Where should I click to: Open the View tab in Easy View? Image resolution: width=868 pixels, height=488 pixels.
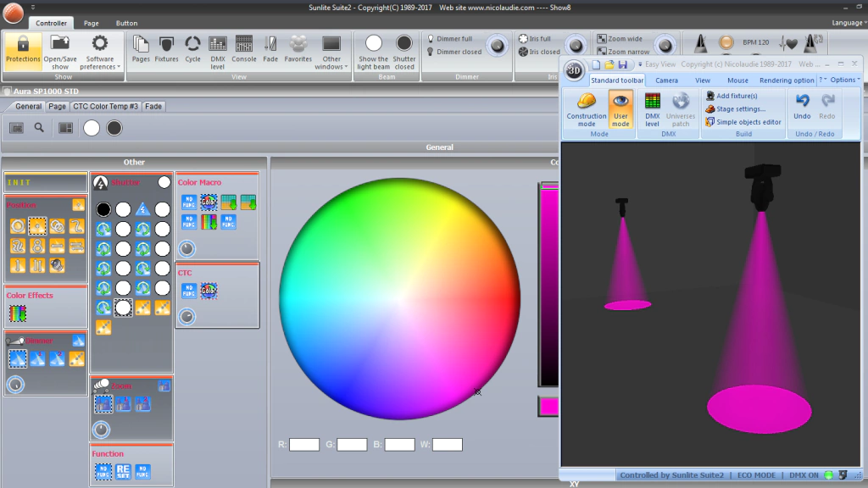click(703, 80)
